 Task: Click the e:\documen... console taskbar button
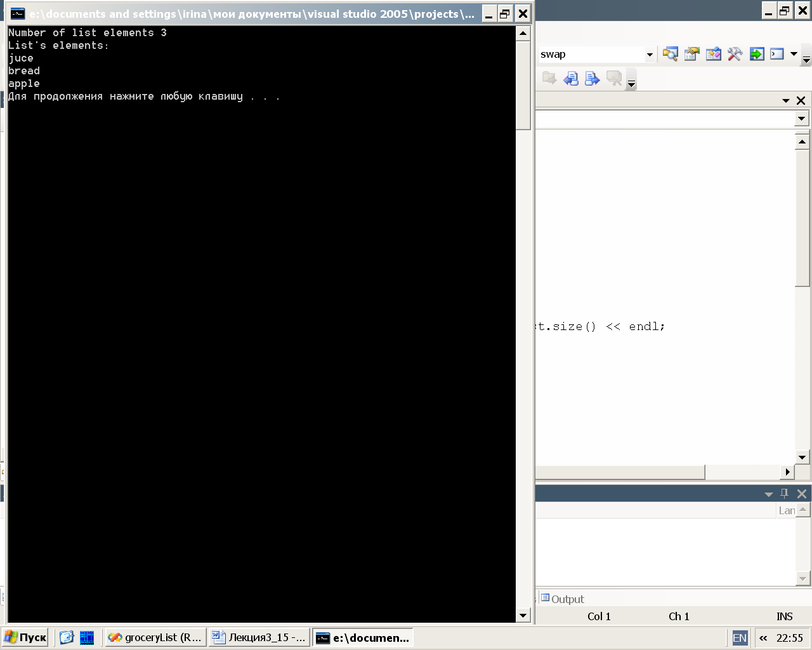click(363, 637)
